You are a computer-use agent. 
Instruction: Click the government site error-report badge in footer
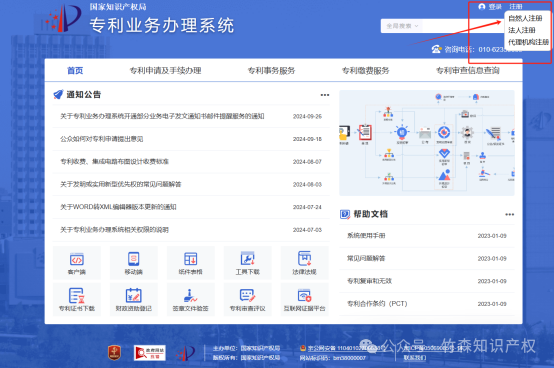150,352
